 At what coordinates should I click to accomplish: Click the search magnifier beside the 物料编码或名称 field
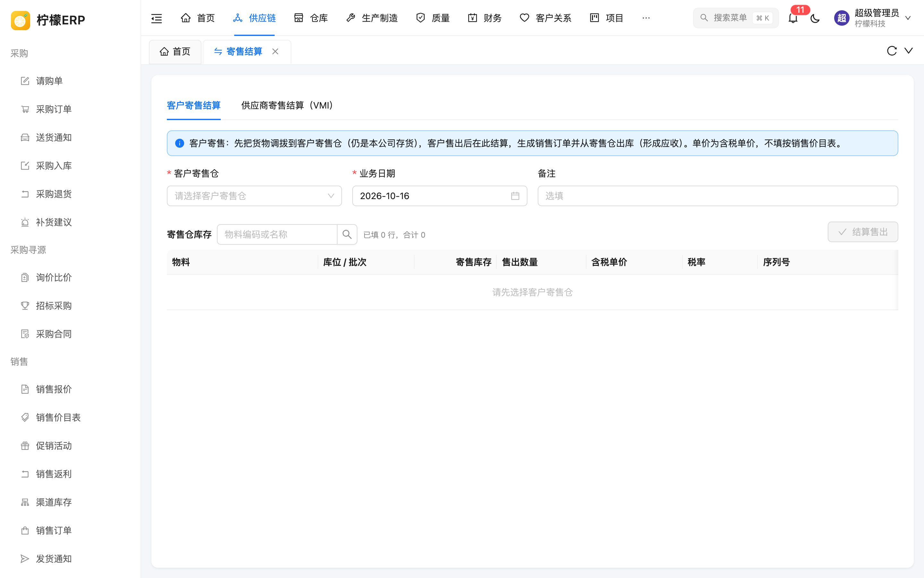[x=347, y=234]
